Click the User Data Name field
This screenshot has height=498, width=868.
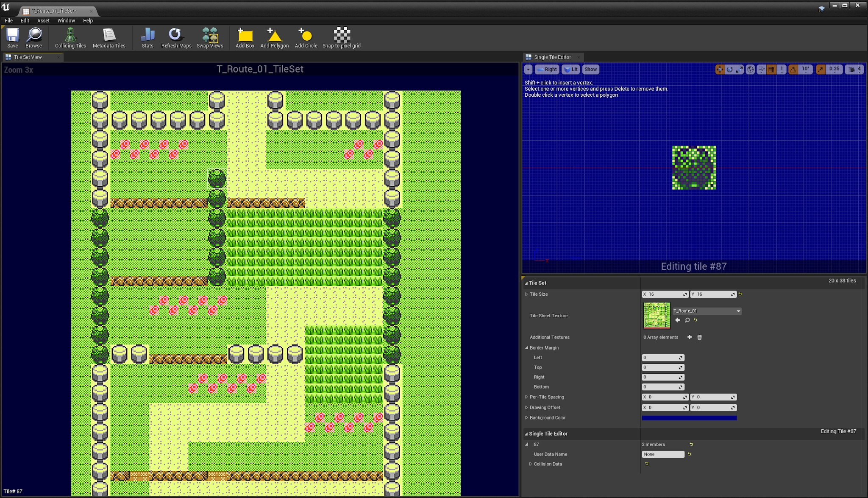click(663, 454)
